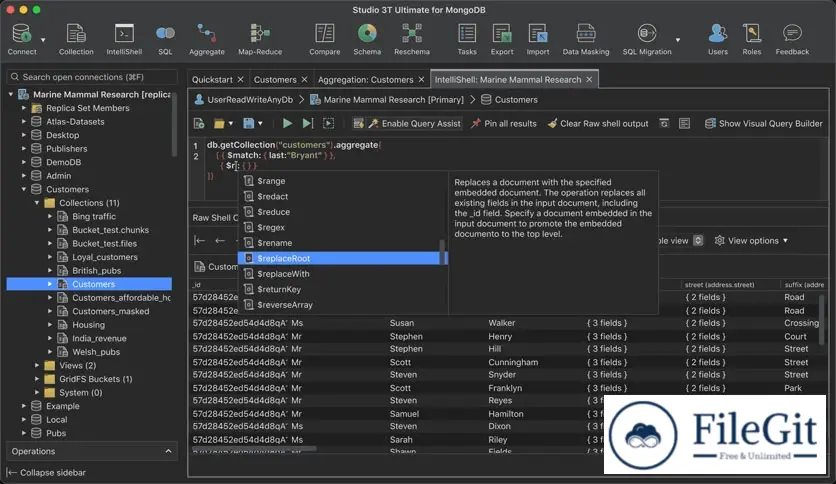Open the Aggregate editor

coord(206,39)
